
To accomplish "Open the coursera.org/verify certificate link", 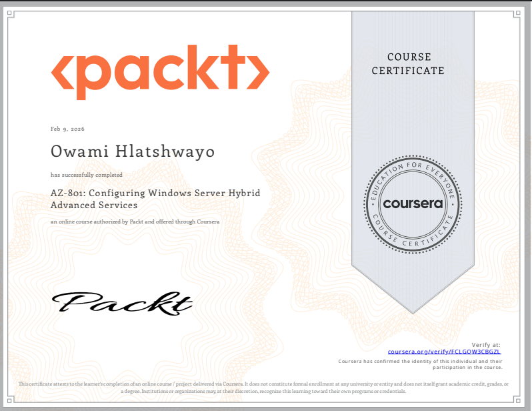I will pos(444,351).
